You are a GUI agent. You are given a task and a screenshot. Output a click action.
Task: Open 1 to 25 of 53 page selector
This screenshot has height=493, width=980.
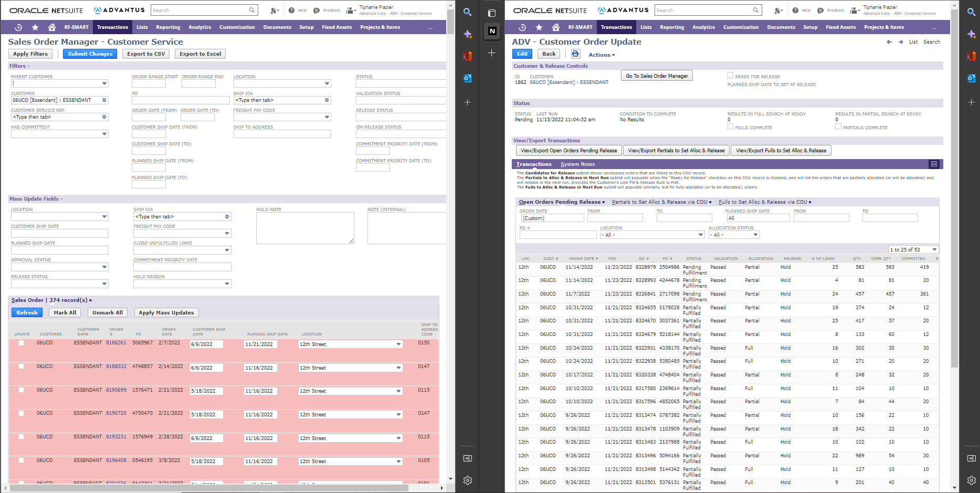pos(914,249)
